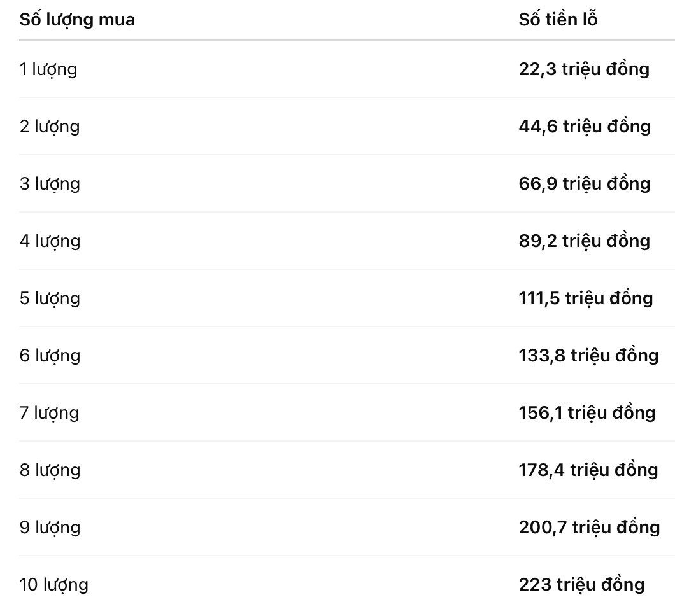Click the "44,6 triệu đồng" amount
The height and width of the screenshot is (616, 675).
click(x=585, y=127)
